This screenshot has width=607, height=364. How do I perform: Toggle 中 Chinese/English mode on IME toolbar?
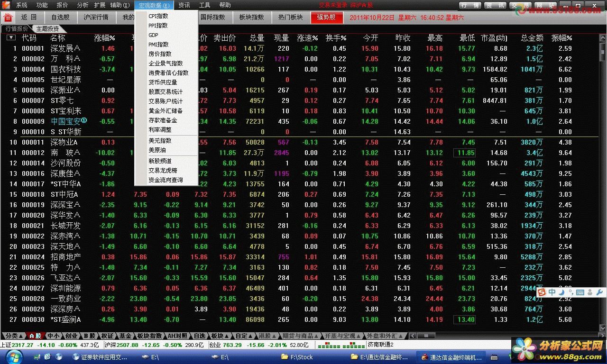point(552,292)
